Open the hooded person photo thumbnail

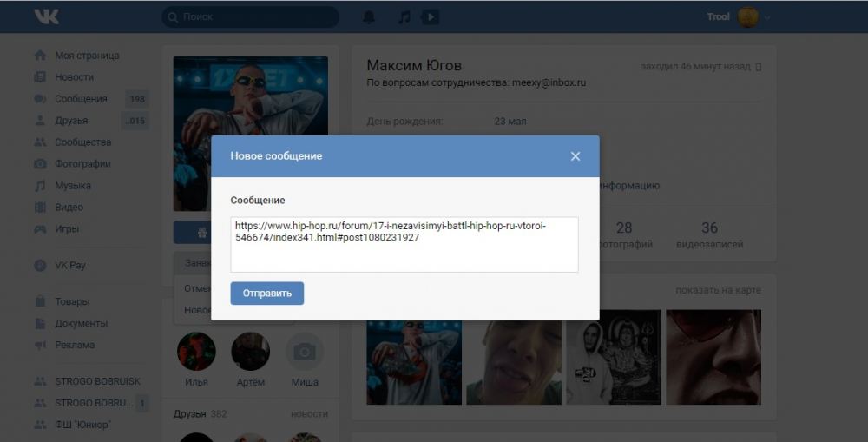(614, 357)
